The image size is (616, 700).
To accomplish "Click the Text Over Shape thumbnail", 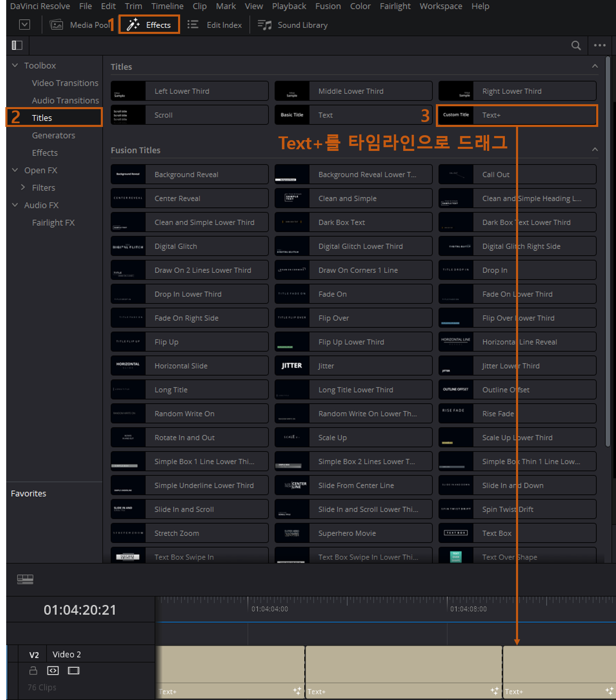I will coord(456,556).
